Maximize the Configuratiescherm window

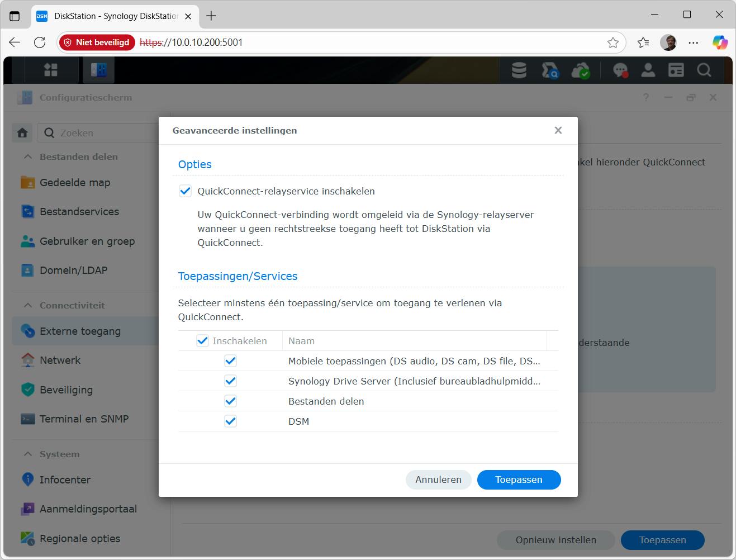coord(691,97)
